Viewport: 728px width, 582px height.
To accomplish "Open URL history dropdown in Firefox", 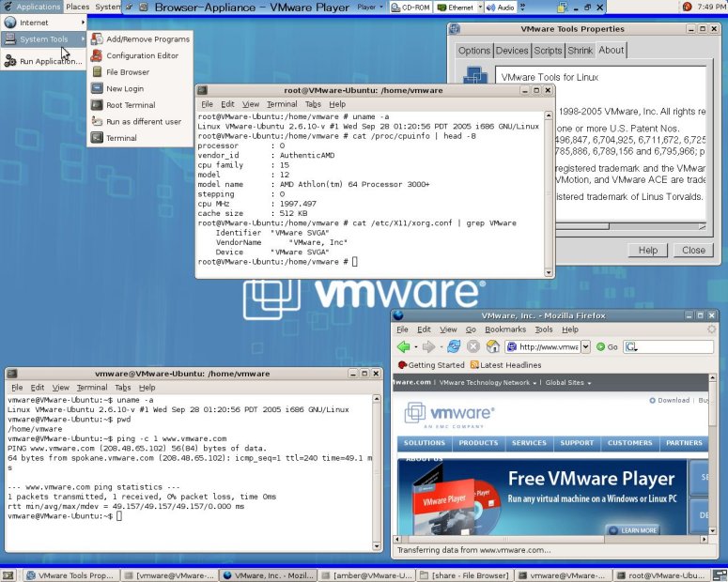I will (585, 346).
